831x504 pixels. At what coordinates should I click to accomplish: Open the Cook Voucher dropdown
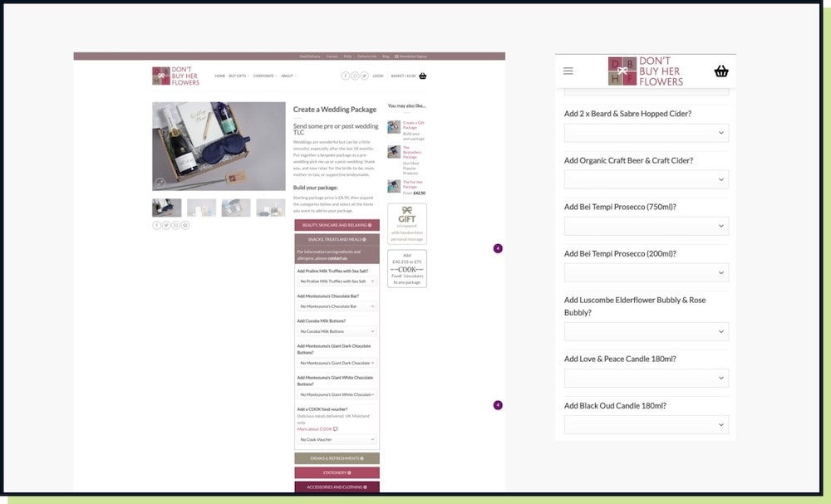[337, 439]
